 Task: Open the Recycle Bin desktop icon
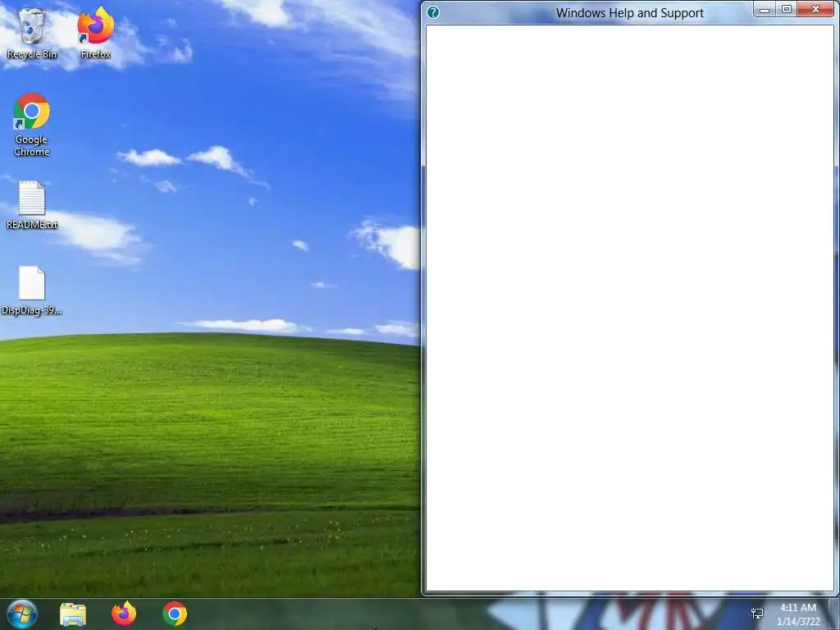point(32,33)
